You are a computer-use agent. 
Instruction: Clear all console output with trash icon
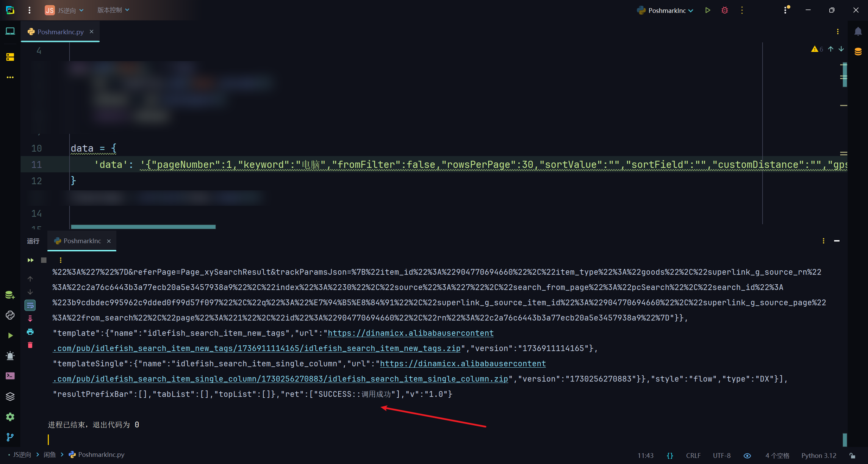point(30,345)
